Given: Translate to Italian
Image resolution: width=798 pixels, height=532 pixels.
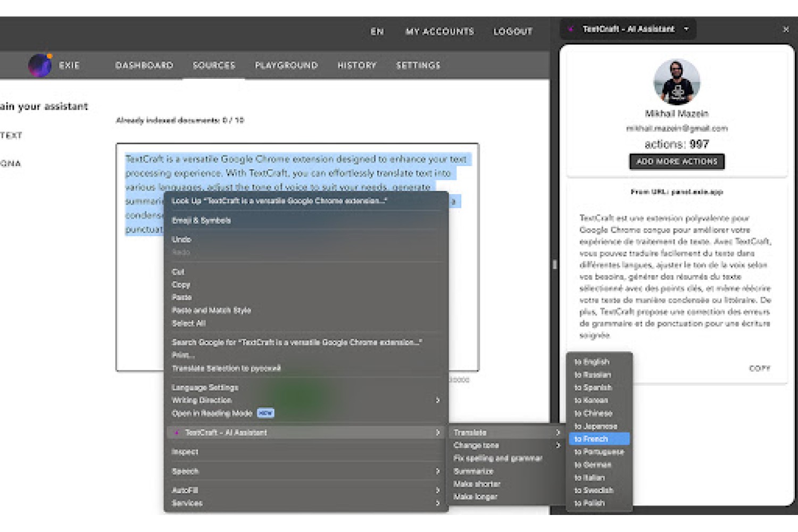Looking at the screenshot, I should (600, 478).
